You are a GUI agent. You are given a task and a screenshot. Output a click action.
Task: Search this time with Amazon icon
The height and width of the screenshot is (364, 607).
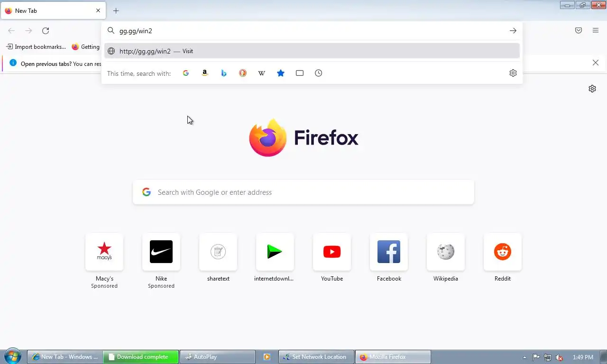(x=205, y=73)
